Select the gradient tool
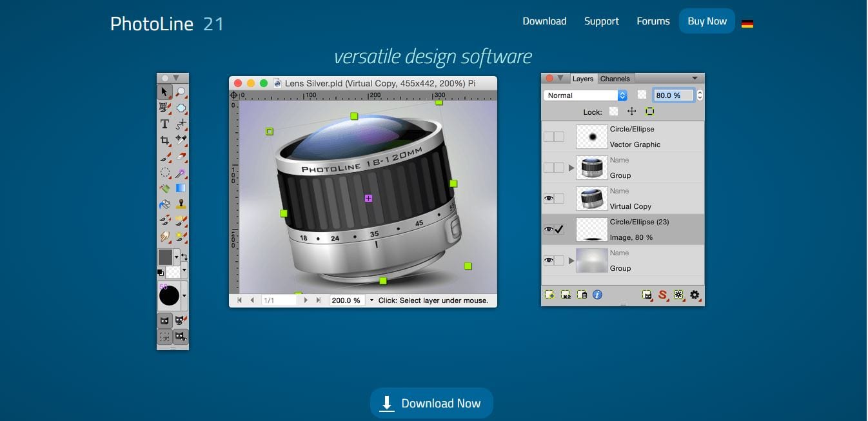 click(181, 188)
